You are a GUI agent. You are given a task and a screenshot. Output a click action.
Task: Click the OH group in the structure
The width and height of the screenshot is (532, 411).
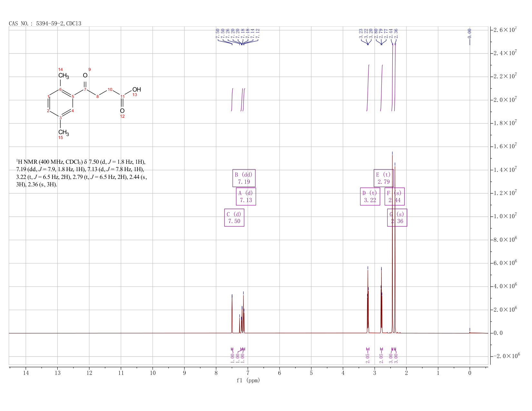click(136, 90)
